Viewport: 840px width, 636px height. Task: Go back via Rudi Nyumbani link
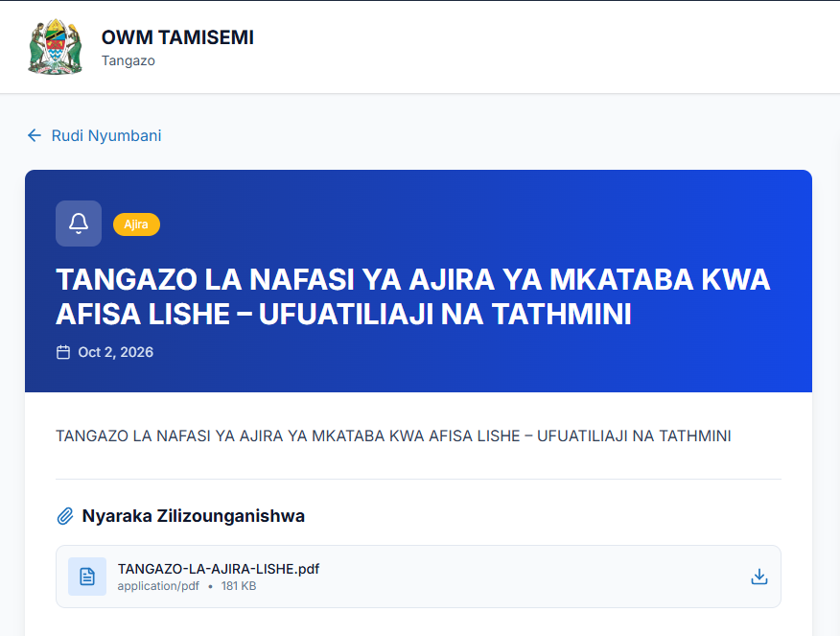click(94, 135)
